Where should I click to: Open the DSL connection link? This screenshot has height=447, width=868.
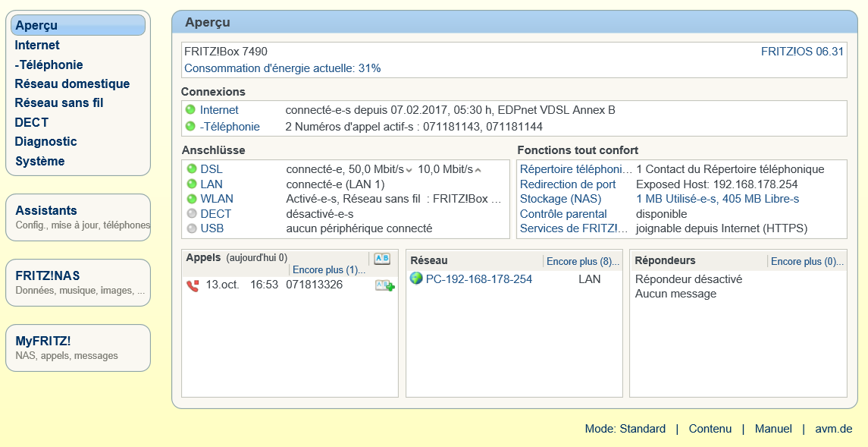coord(212,169)
